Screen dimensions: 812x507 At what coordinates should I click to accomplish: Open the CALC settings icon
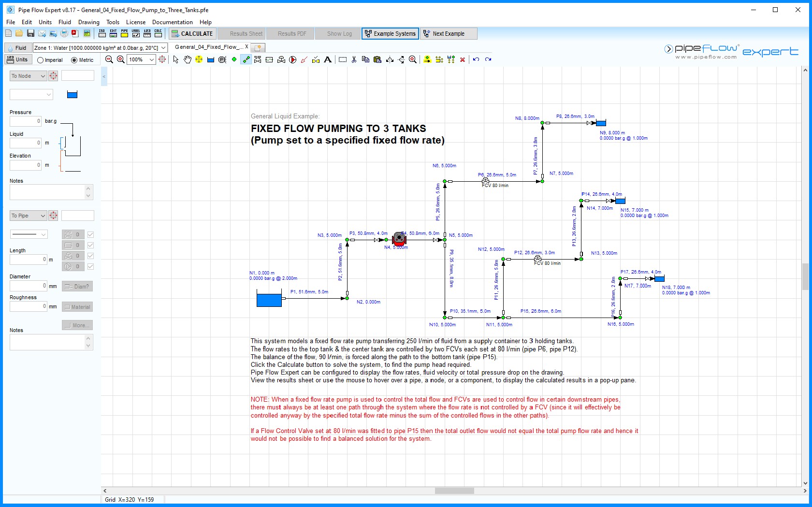point(158,33)
